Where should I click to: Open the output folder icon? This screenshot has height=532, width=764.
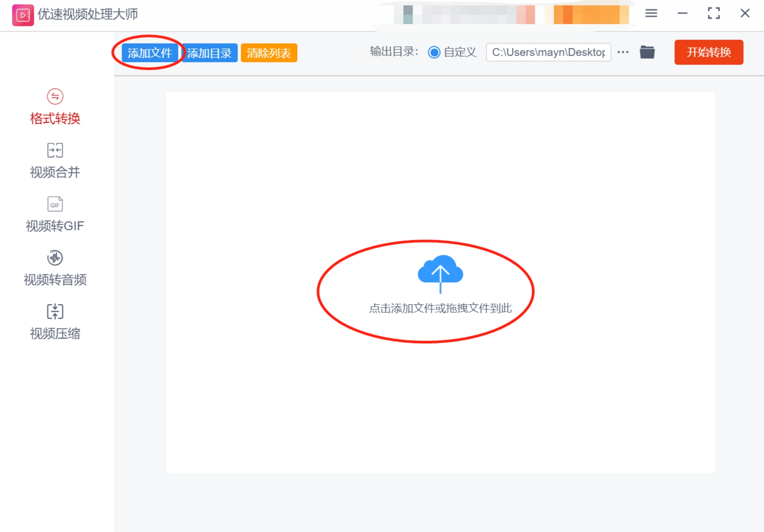(647, 52)
